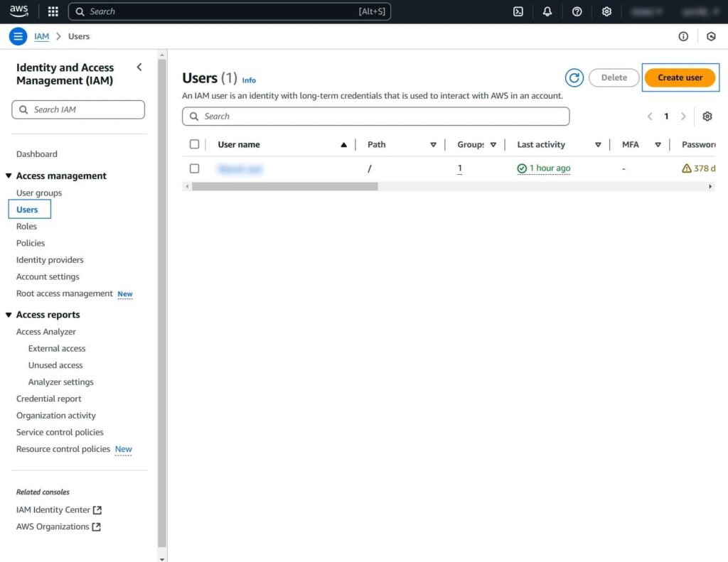
Task: Click the Create user button
Action: [x=680, y=78]
